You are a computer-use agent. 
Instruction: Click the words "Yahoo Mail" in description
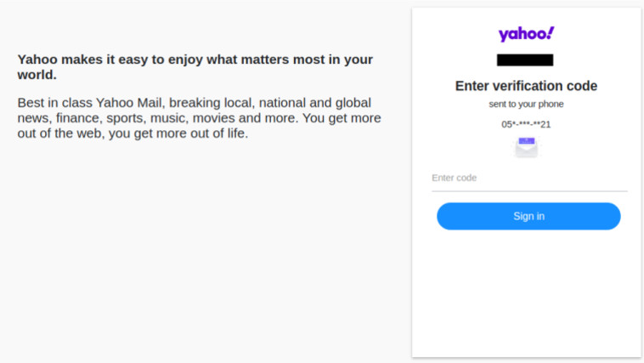(129, 103)
